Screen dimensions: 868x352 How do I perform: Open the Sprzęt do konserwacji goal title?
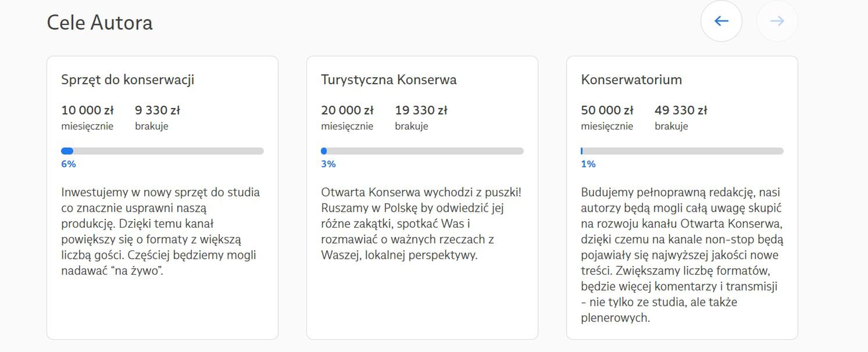(127, 80)
